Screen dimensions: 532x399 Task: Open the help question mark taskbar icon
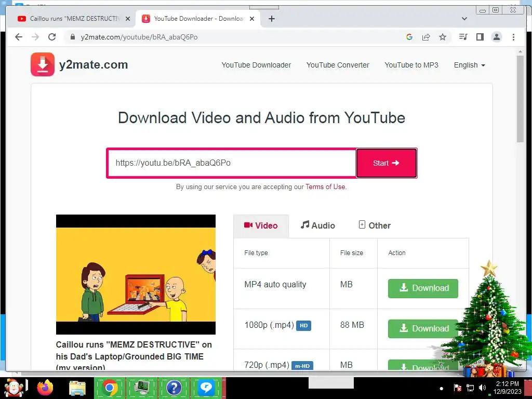pyautogui.click(x=174, y=388)
